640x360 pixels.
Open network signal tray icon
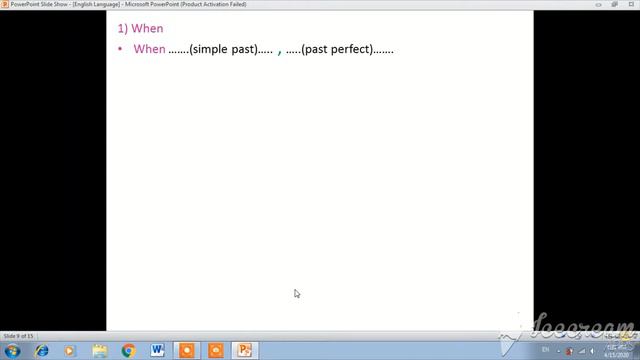pos(581,351)
